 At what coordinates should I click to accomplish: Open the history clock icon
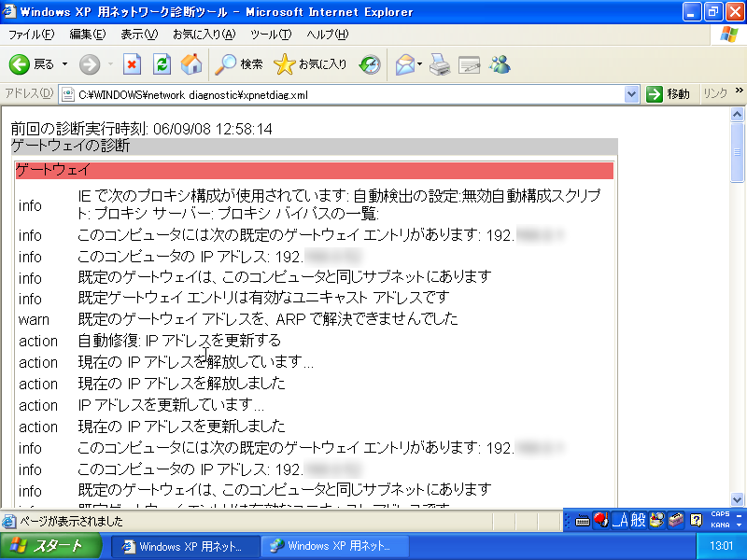click(370, 64)
